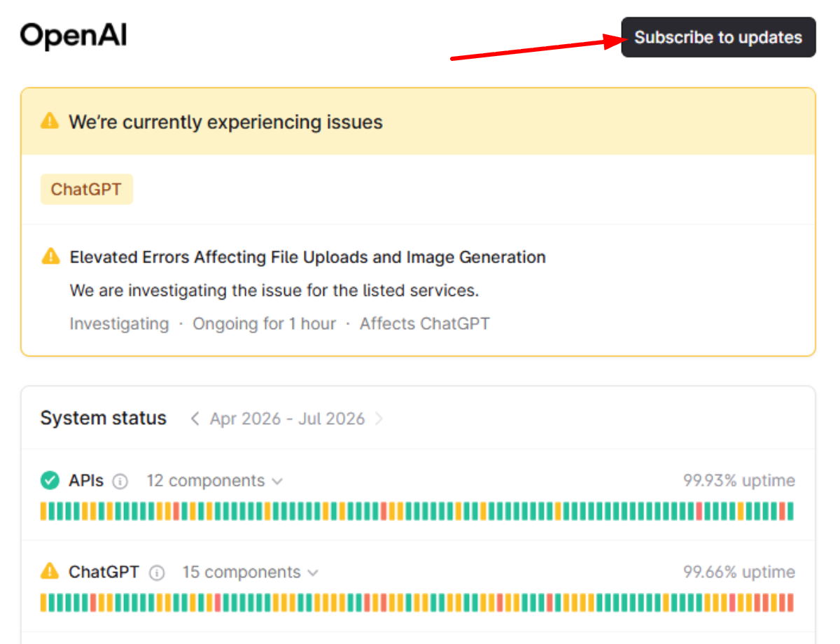Image resolution: width=840 pixels, height=644 pixels.
Task: Click the Subscribe to updates button
Action: tap(718, 37)
